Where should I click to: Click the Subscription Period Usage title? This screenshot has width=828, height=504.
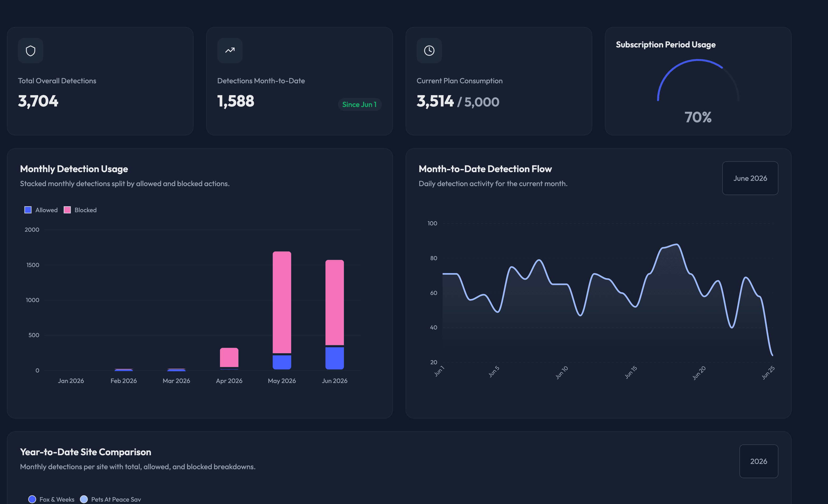(666, 45)
